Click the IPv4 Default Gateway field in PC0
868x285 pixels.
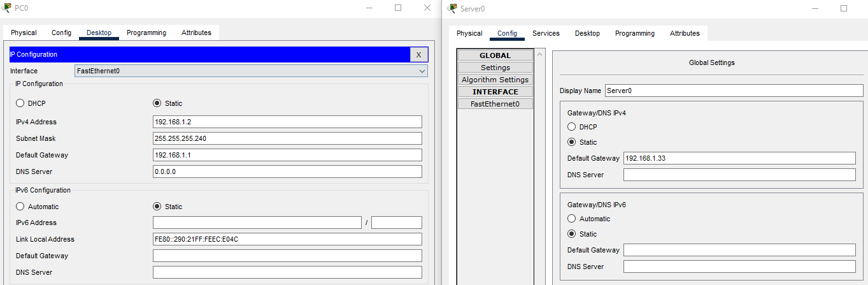click(x=287, y=155)
